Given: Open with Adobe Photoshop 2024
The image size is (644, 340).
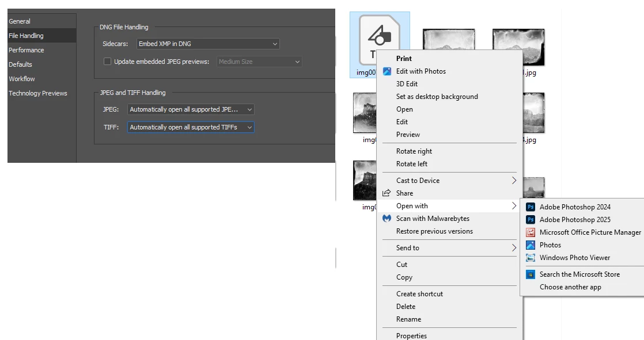Looking at the screenshot, I should 582,207.
